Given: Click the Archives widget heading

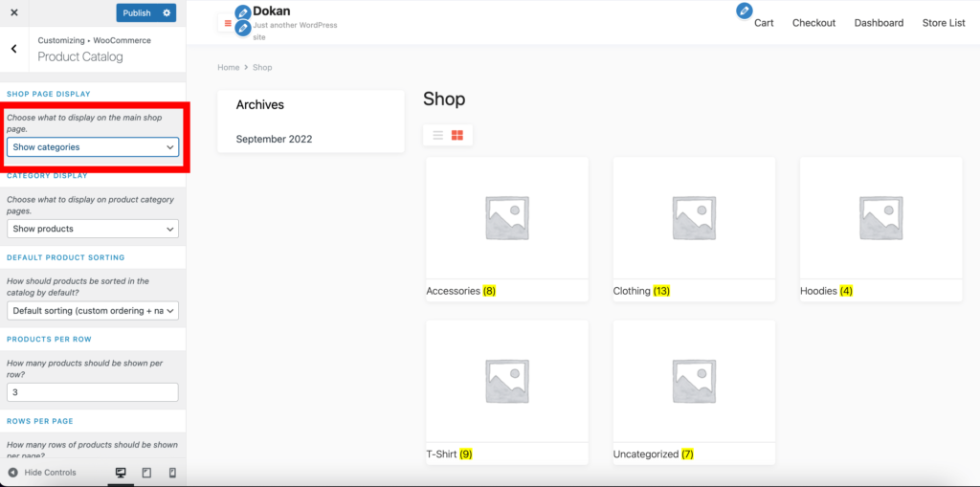Looking at the screenshot, I should [x=260, y=104].
